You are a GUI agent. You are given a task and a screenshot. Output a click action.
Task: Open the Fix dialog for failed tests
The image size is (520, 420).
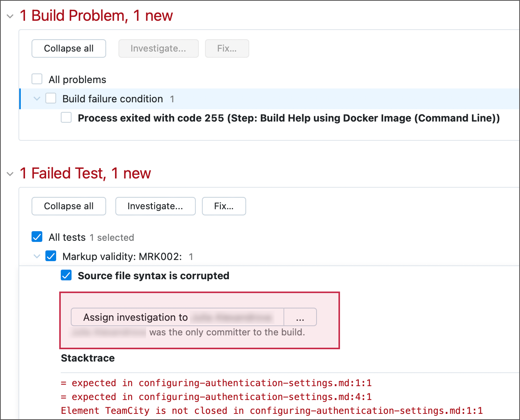[x=224, y=206]
